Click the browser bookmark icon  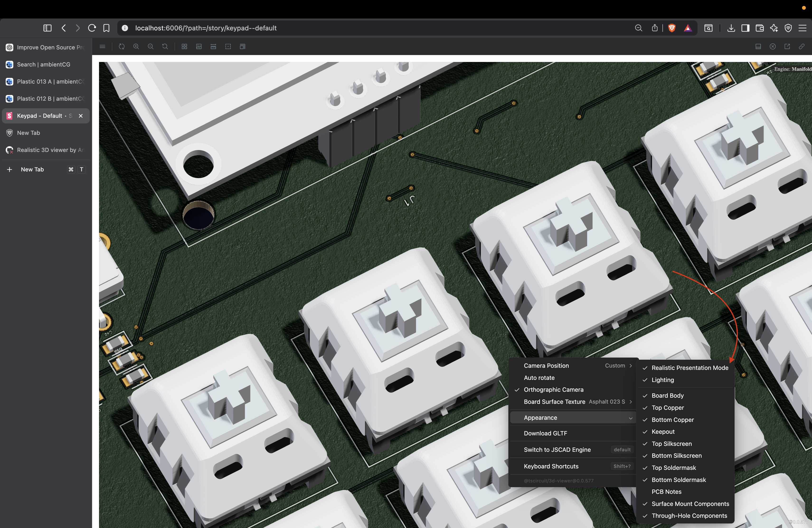click(106, 28)
